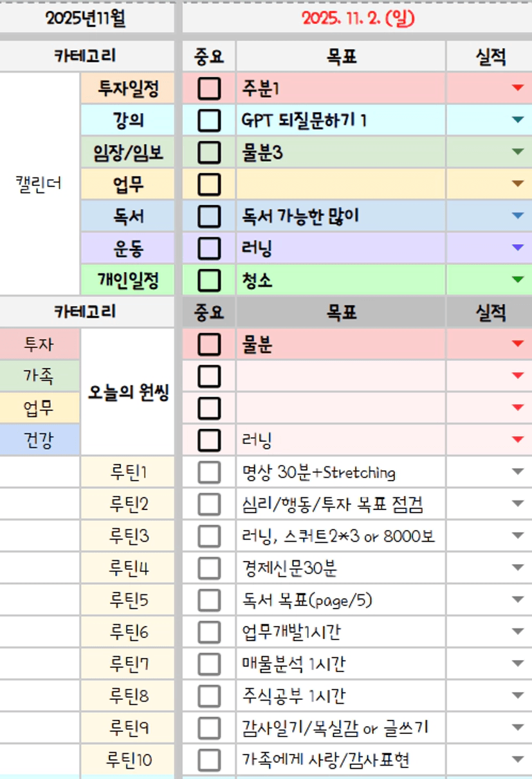Select the date cell 2025. 11. 2. (일)
The height and width of the screenshot is (779, 532).
(358, 19)
